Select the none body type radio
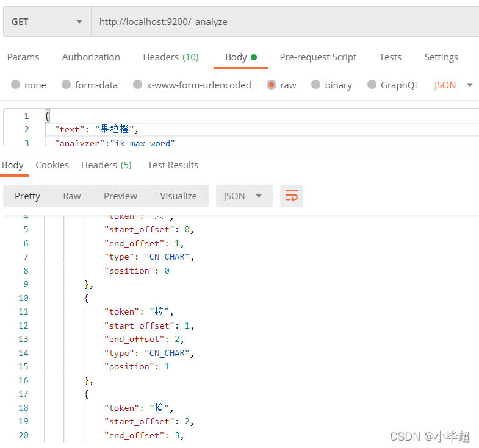Screen dimensions: 479x448 tap(16, 85)
